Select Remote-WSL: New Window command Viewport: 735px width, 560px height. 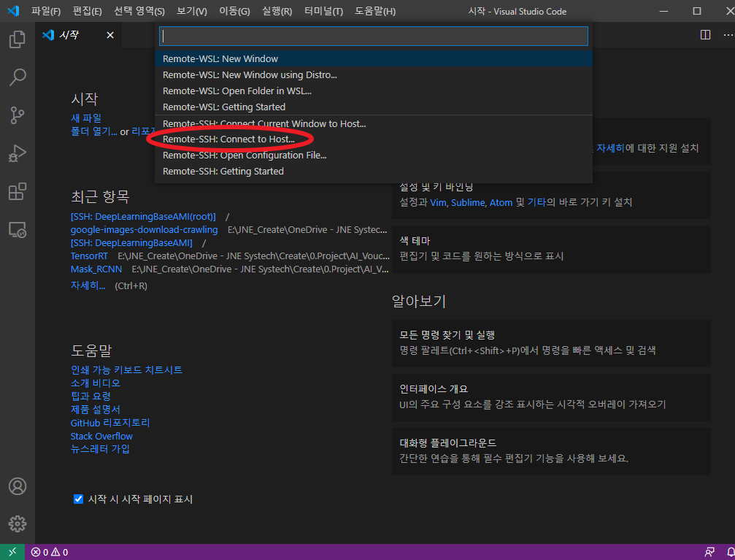point(374,58)
